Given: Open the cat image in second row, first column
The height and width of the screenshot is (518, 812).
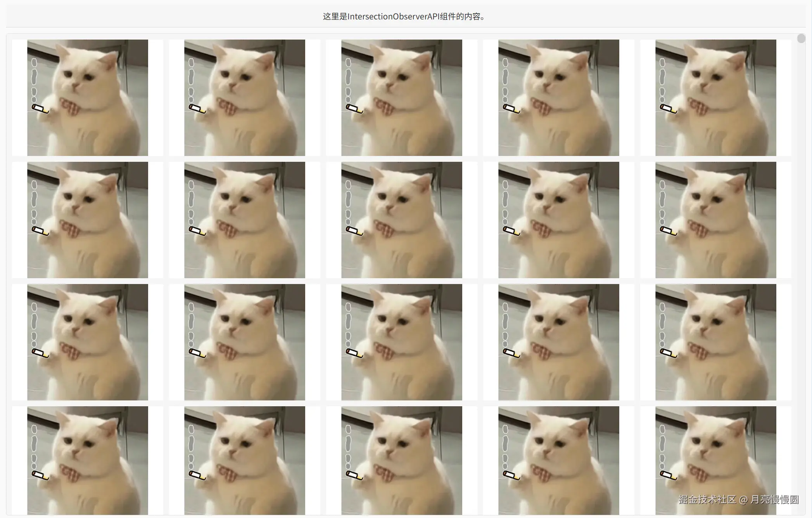Looking at the screenshot, I should (x=88, y=220).
